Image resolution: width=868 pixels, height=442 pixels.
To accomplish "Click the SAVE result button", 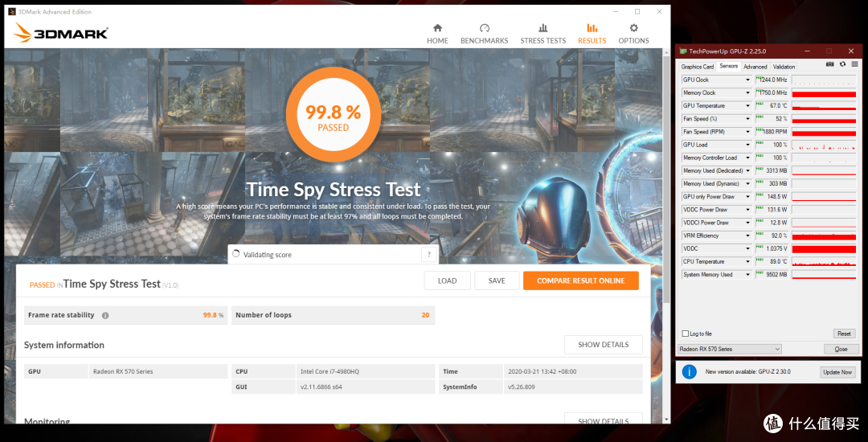I will (497, 280).
